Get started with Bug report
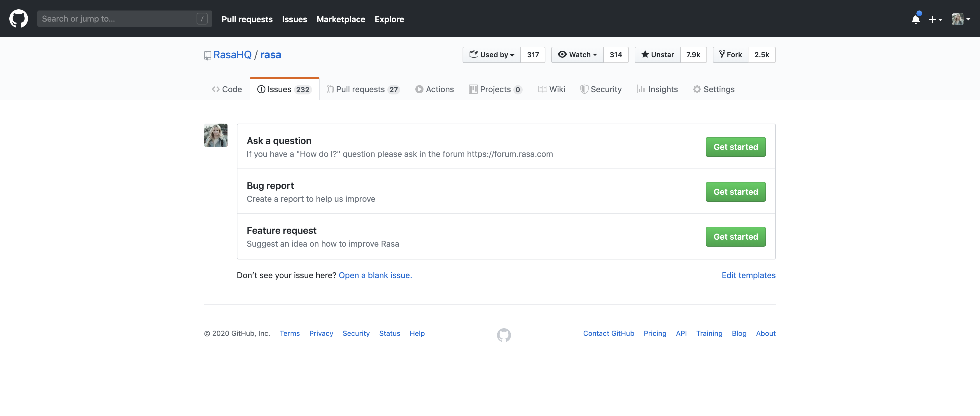 pos(735,192)
